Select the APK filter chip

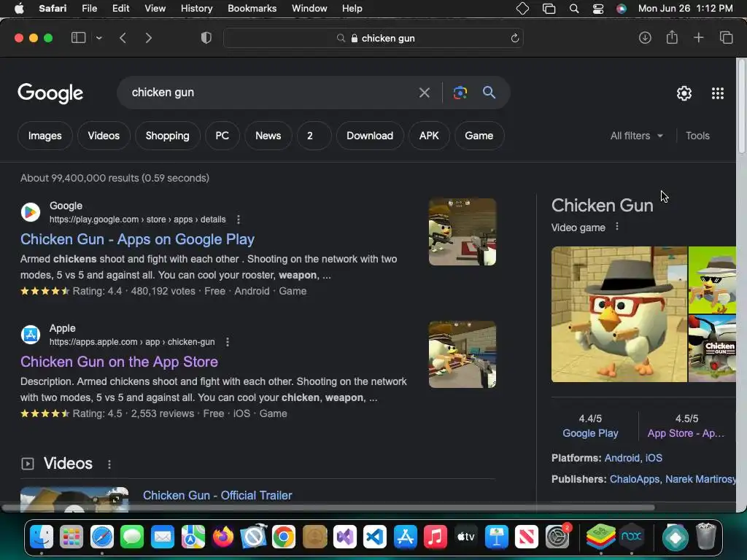pos(429,136)
